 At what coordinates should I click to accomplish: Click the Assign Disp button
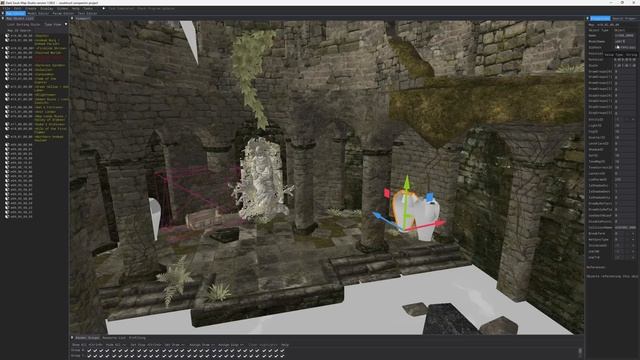pyautogui.click(x=231, y=345)
